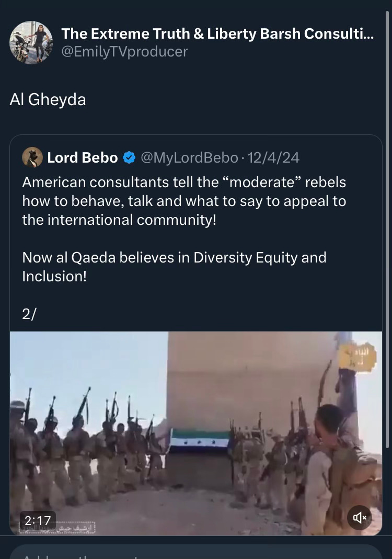
Task: Tap the Arabic watermark at video bottom
Action: tap(57, 528)
